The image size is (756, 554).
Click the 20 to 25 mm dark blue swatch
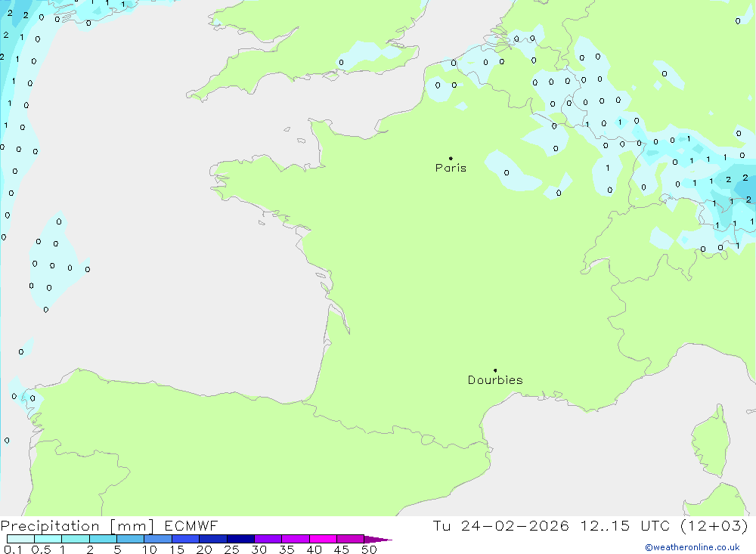point(212,539)
